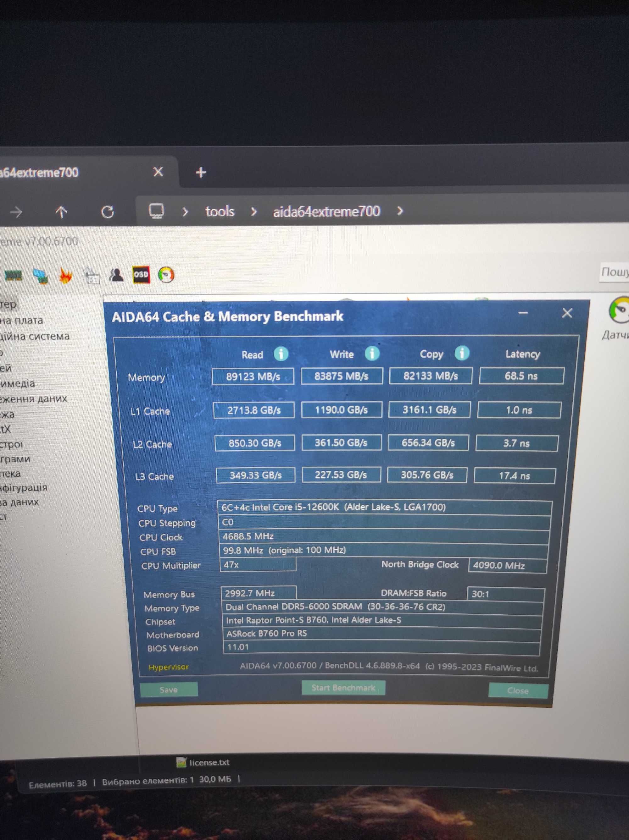The width and height of the screenshot is (629, 840).
Task: Select the 'нфігурація' tree item
Action: [x=24, y=487]
